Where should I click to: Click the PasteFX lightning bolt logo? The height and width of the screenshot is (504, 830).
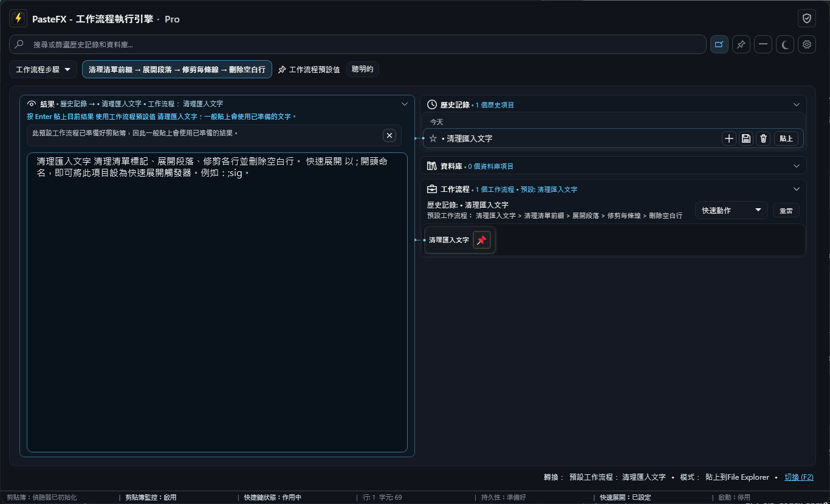click(18, 18)
